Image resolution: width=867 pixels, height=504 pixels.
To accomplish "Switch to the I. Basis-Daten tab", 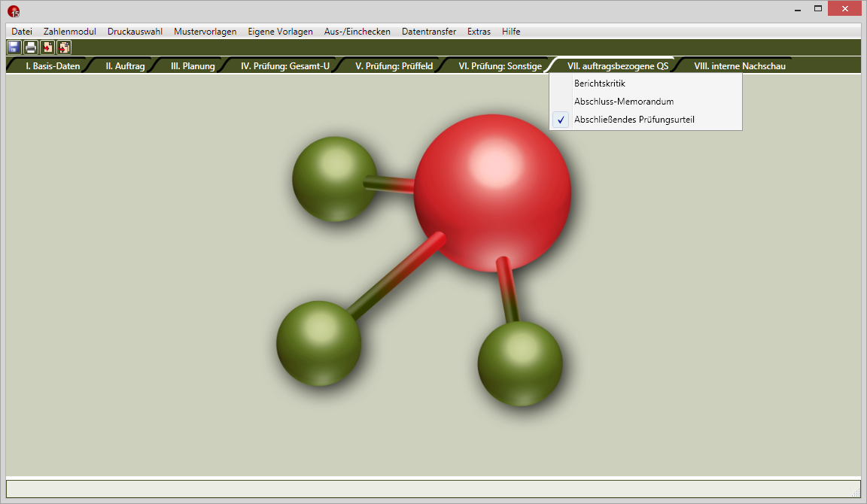I will click(x=53, y=66).
